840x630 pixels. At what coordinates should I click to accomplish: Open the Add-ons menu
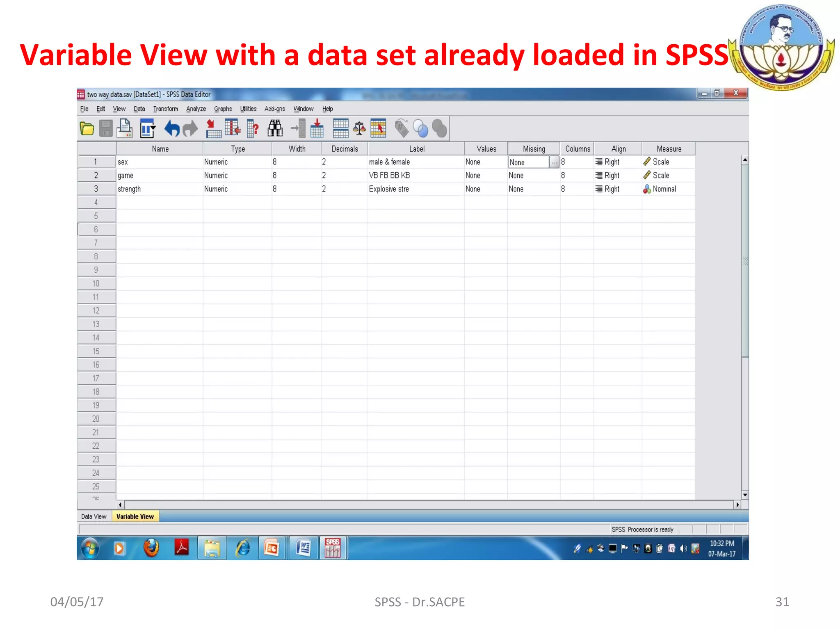(x=274, y=109)
